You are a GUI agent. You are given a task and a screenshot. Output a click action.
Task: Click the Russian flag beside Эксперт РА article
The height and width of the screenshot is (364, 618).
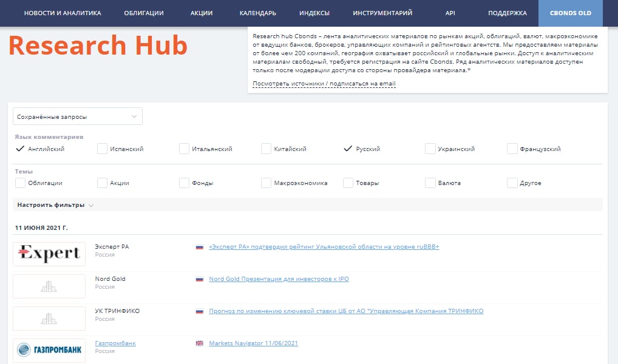click(200, 247)
